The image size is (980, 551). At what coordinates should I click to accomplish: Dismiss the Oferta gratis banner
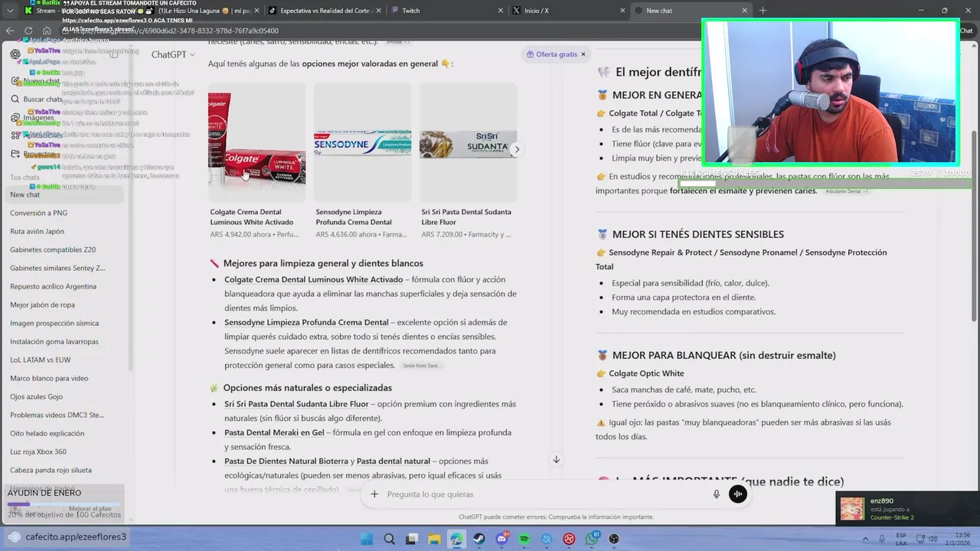[583, 54]
